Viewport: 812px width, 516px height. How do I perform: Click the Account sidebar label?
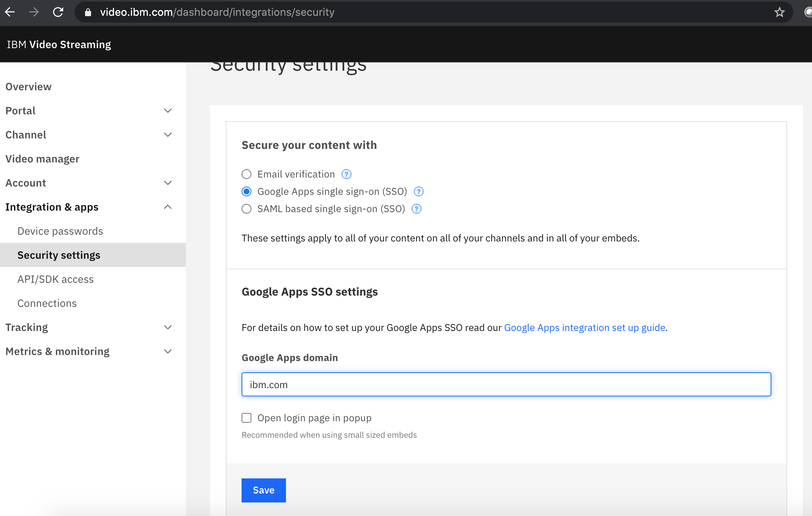(26, 183)
